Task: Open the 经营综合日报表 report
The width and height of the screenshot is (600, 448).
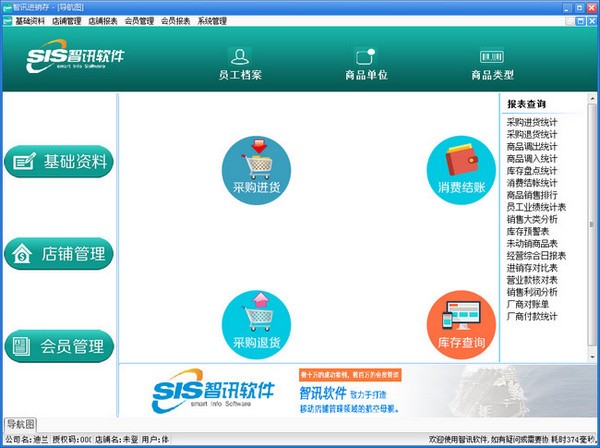Action: pos(536,256)
